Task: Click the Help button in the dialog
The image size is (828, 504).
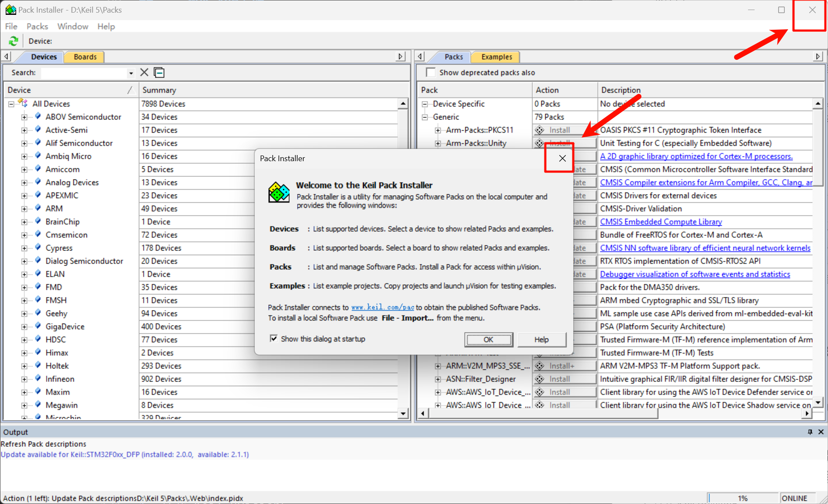Action: [x=541, y=339]
